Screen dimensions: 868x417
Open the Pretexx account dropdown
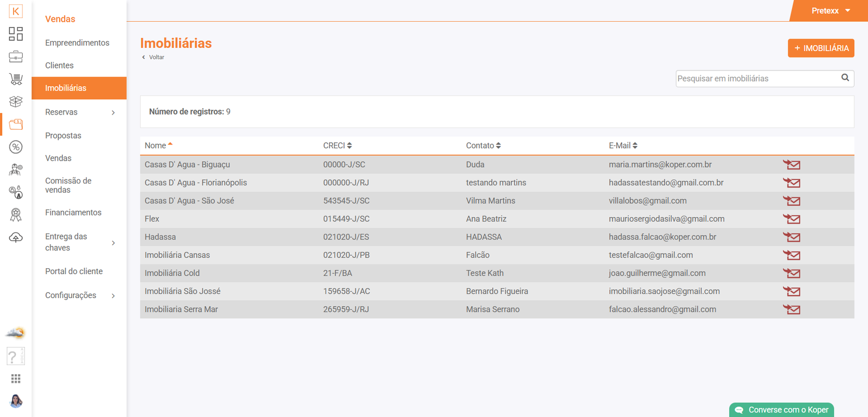[830, 11]
